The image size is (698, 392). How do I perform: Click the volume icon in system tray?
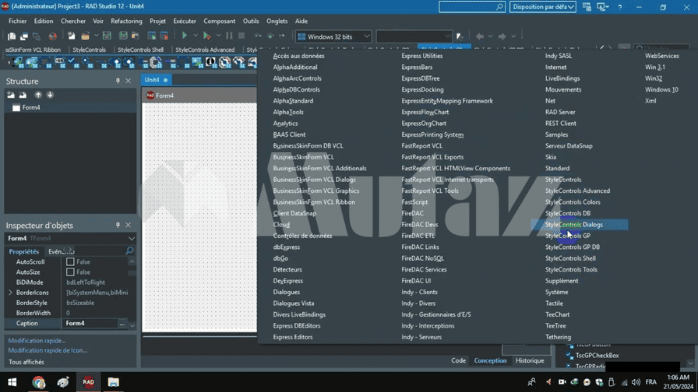click(x=636, y=382)
